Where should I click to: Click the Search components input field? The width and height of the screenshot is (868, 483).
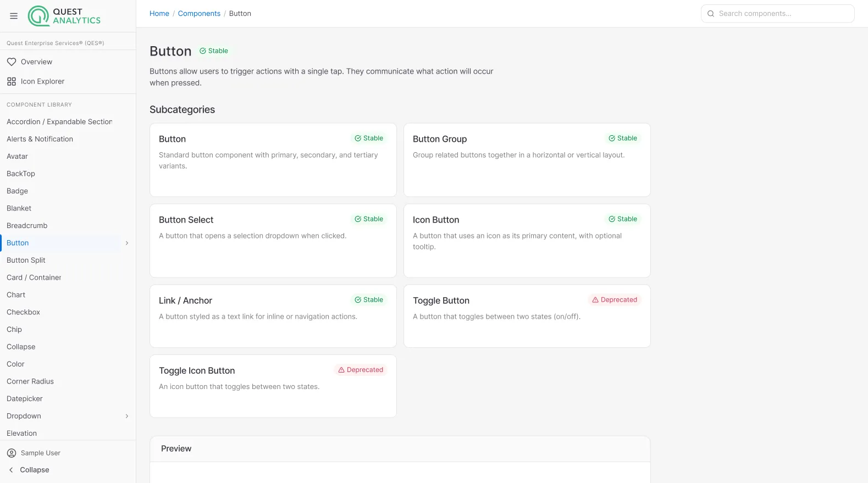777,14
